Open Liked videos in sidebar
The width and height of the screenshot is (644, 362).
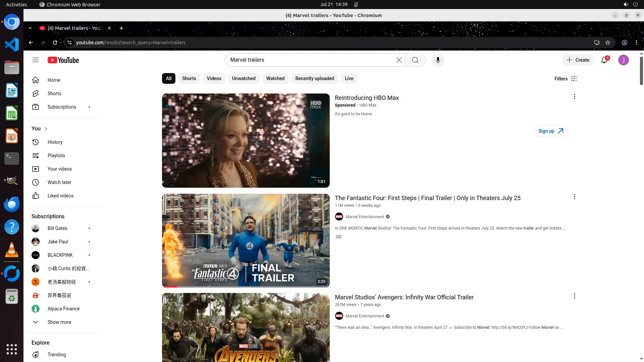[60, 196]
